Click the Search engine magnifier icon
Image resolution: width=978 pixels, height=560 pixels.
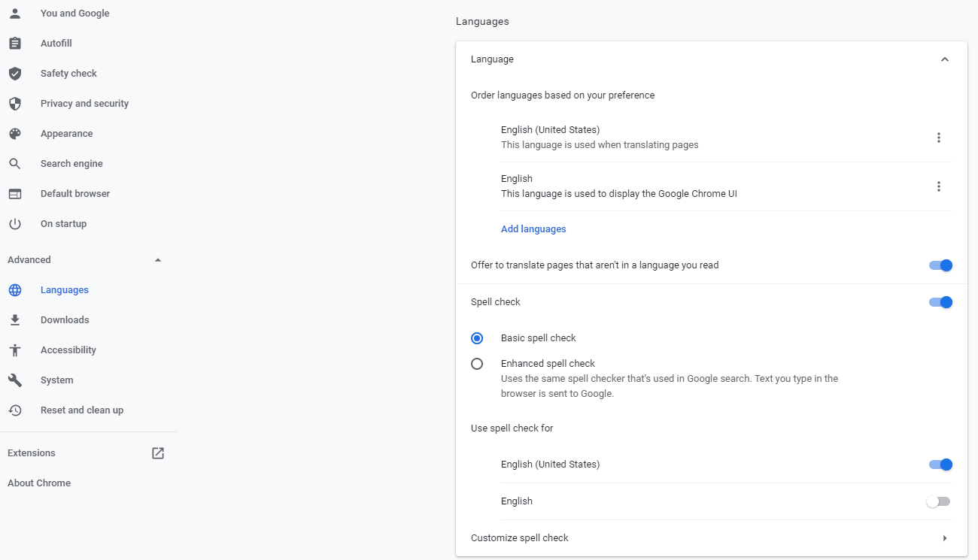coord(15,163)
